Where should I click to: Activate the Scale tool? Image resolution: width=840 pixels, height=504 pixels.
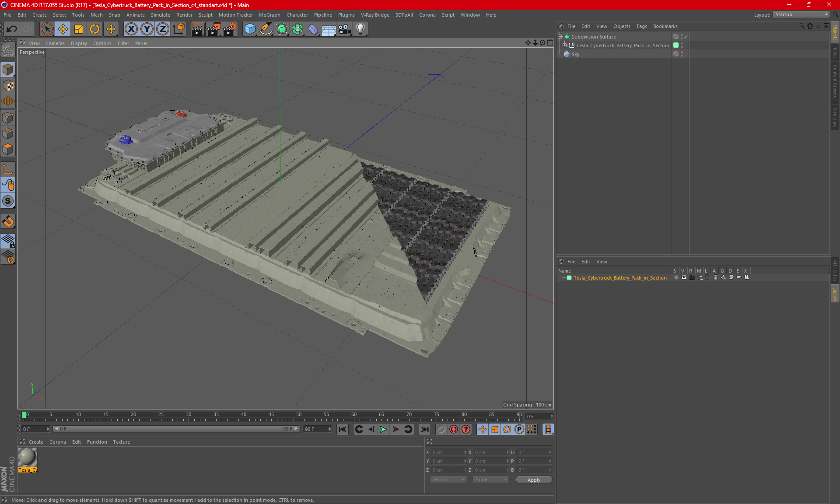pyautogui.click(x=79, y=29)
